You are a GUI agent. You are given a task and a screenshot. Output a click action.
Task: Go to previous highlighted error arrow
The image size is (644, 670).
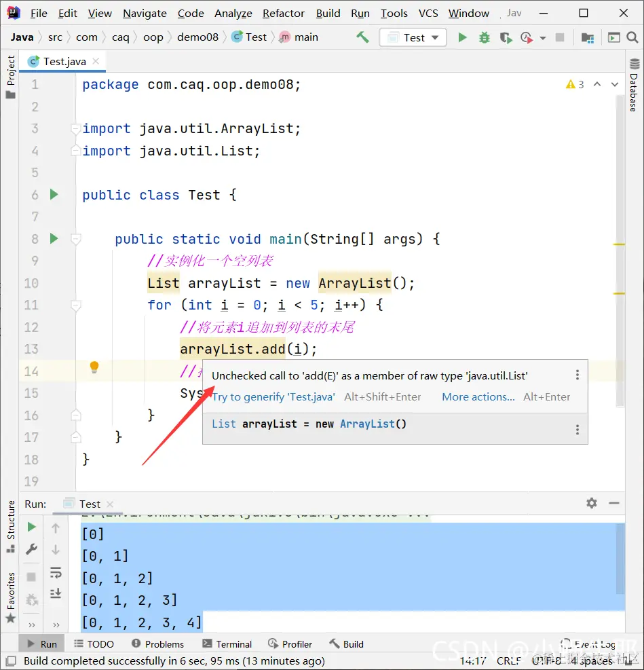597,84
